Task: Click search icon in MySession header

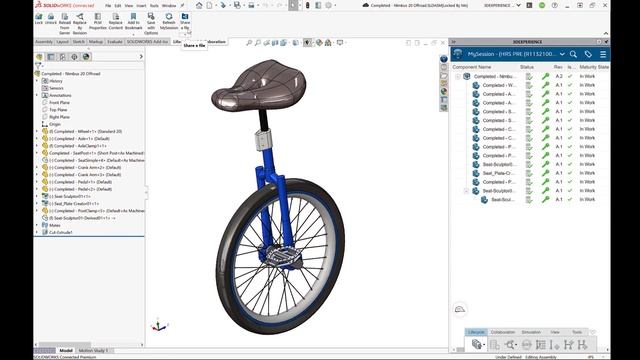Action: [573, 54]
